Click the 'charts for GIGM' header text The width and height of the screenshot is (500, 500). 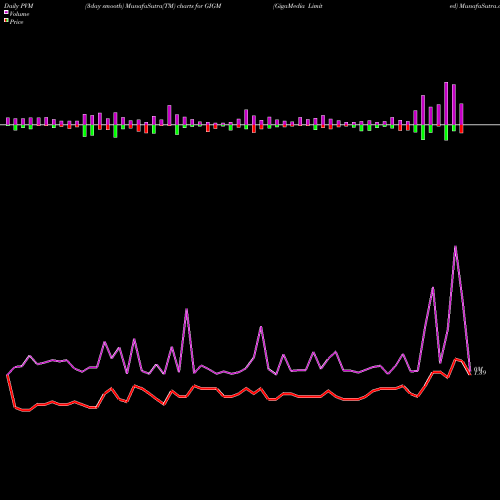(x=199, y=6)
